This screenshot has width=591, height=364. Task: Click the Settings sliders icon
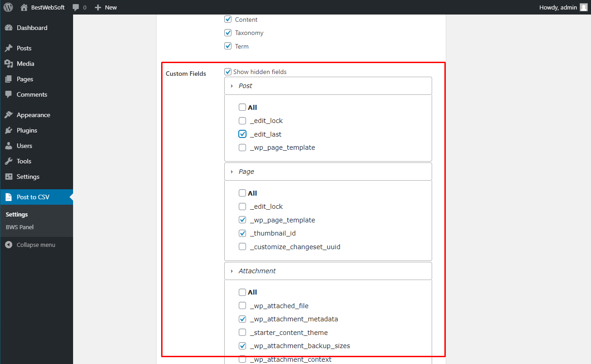click(9, 177)
